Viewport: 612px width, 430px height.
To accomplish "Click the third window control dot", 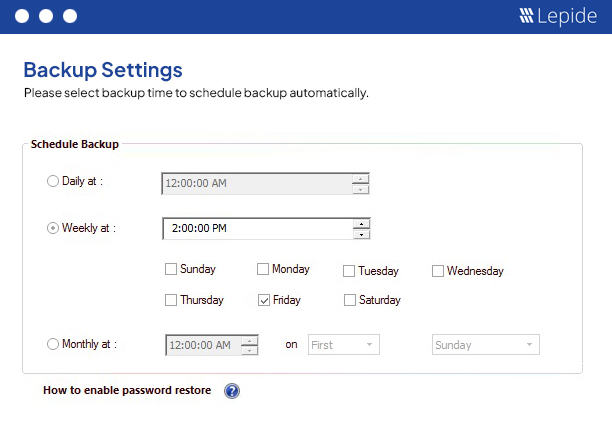I will [70, 16].
